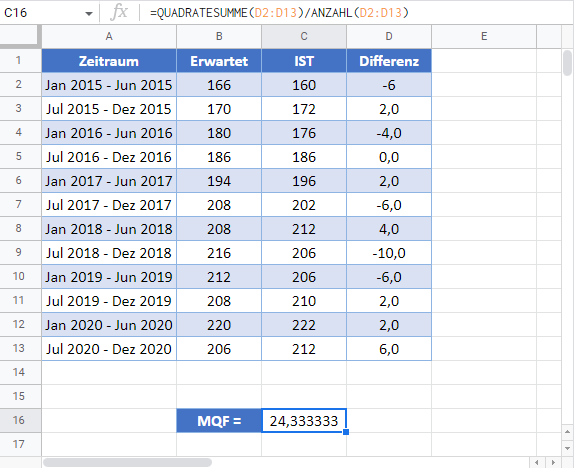Click Erwartet value 180
The width and height of the screenshot is (574, 468).
(219, 133)
